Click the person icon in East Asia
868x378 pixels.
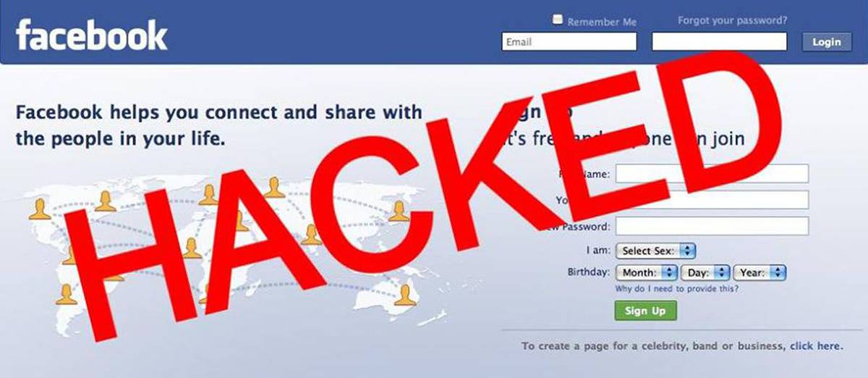coord(399,211)
